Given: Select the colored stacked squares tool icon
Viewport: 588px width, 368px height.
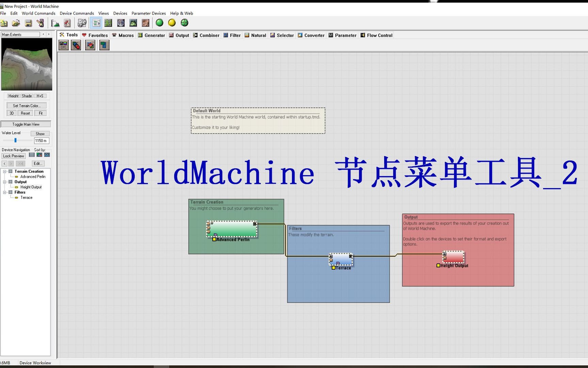Looking at the screenshot, I should (76, 45).
